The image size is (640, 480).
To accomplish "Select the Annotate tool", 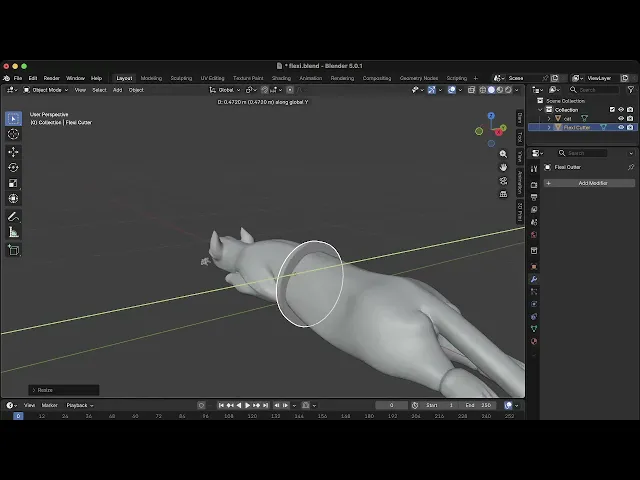I will pos(13,217).
